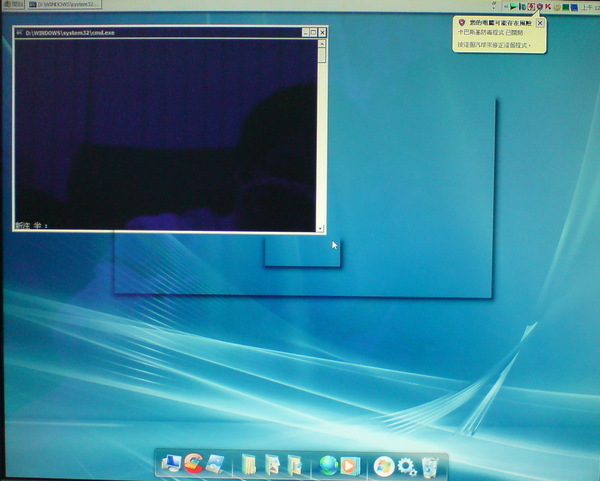Click the green flag tray icon
The width and height of the screenshot is (600, 481).
click(513, 7)
